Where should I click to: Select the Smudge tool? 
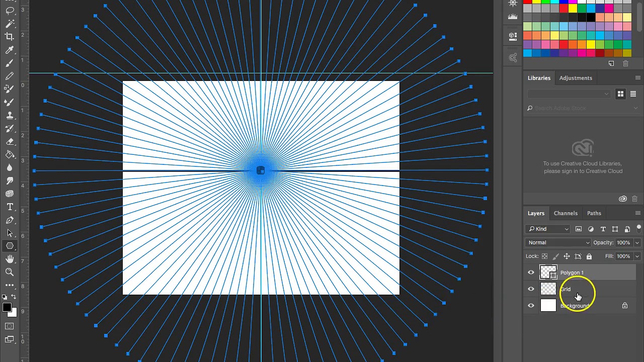click(10, 180)
